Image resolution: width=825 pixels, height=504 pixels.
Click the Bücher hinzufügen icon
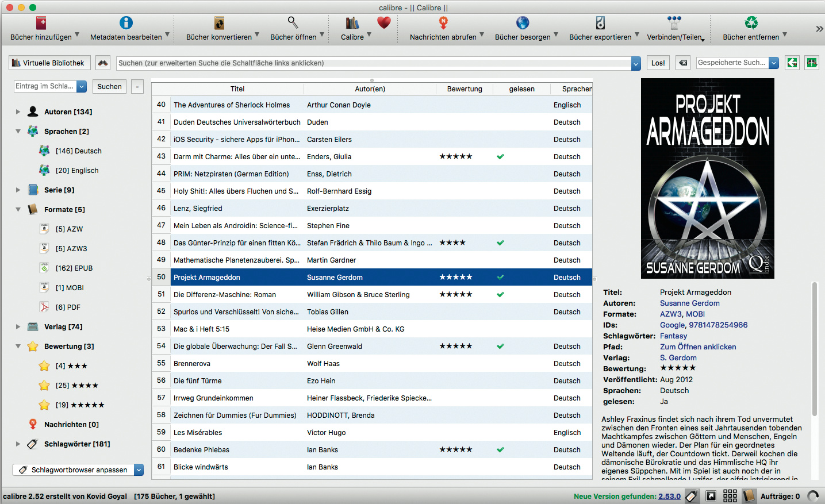point(41,23)
